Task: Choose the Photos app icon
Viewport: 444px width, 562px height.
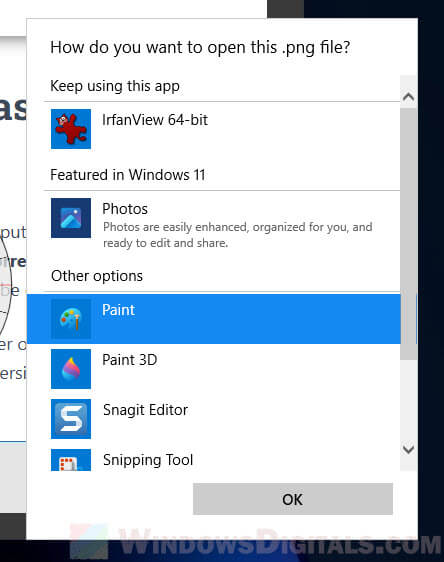Action: click(71, 218)
